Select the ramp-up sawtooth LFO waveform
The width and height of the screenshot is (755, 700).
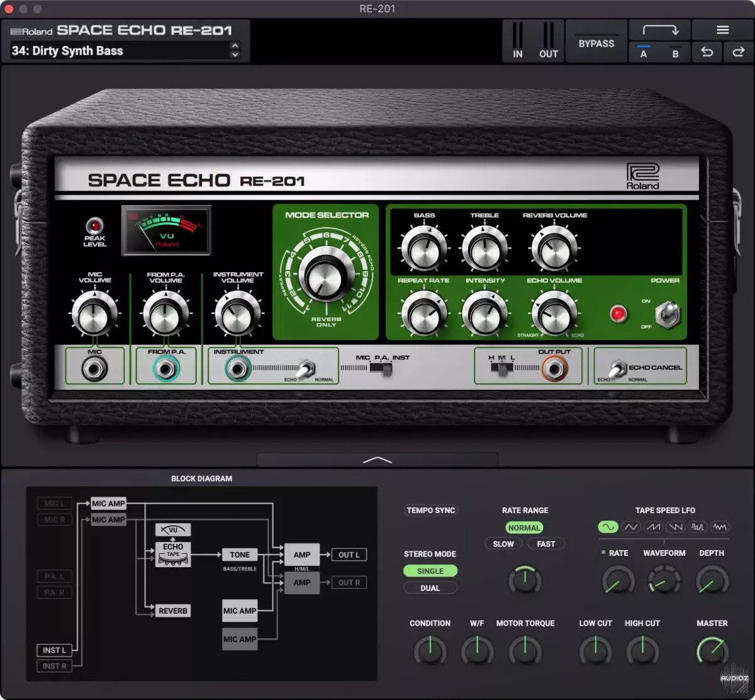tap(653, 527)
